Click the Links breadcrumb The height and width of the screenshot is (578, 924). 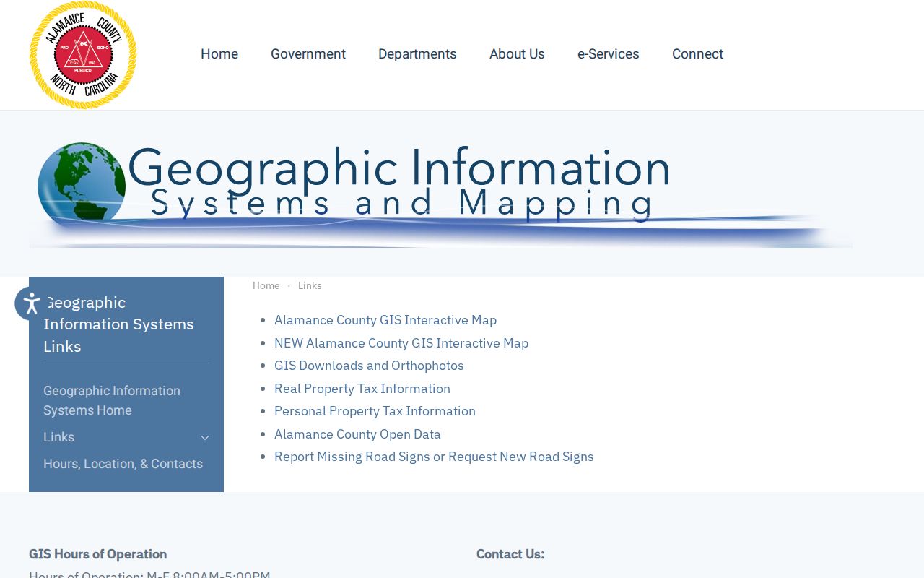coord(310,285)
